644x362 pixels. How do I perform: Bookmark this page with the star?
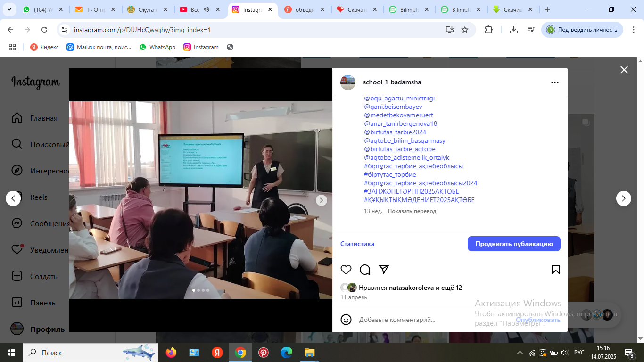click(x=465, y=30)
